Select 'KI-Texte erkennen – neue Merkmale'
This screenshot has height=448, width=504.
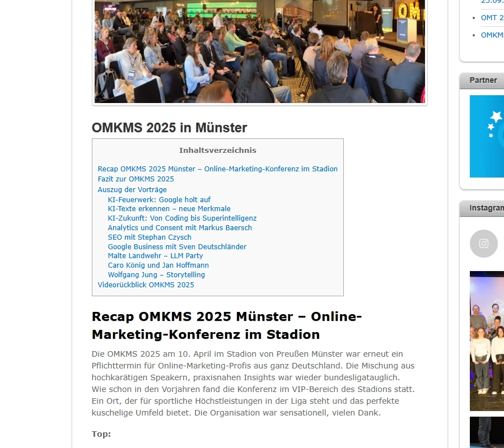tap(169, 208)
